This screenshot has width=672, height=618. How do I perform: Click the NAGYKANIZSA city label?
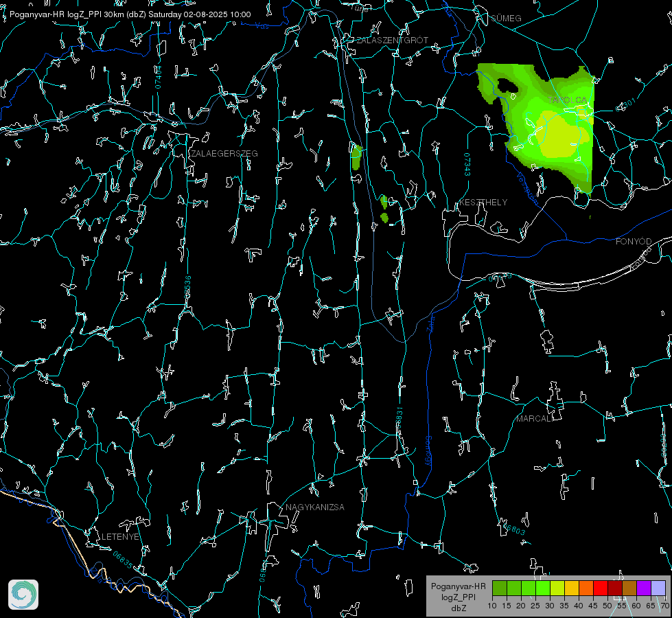[315, 507]
